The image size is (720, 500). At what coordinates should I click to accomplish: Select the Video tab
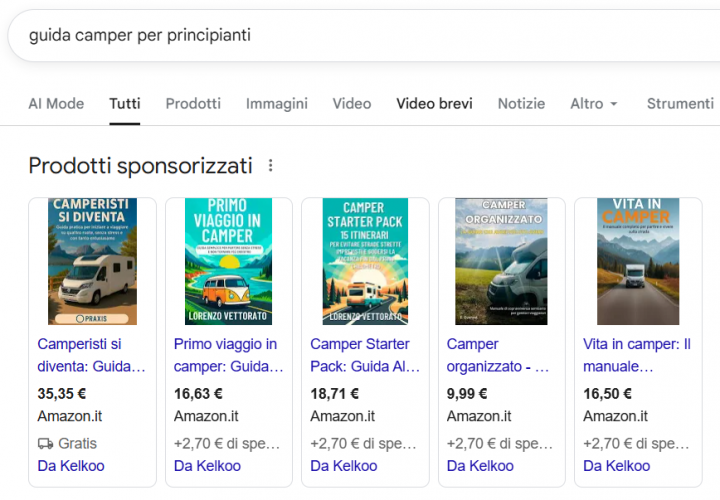coord(352,104)
